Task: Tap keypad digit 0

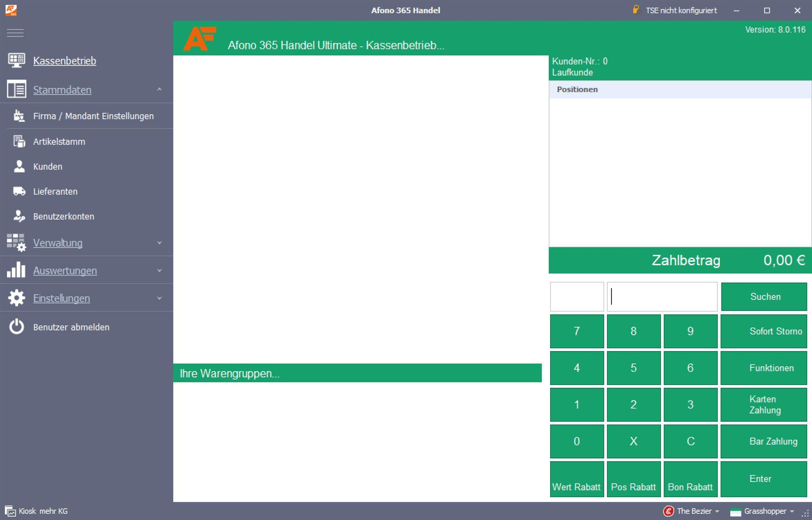Action: tap(577, 441)
